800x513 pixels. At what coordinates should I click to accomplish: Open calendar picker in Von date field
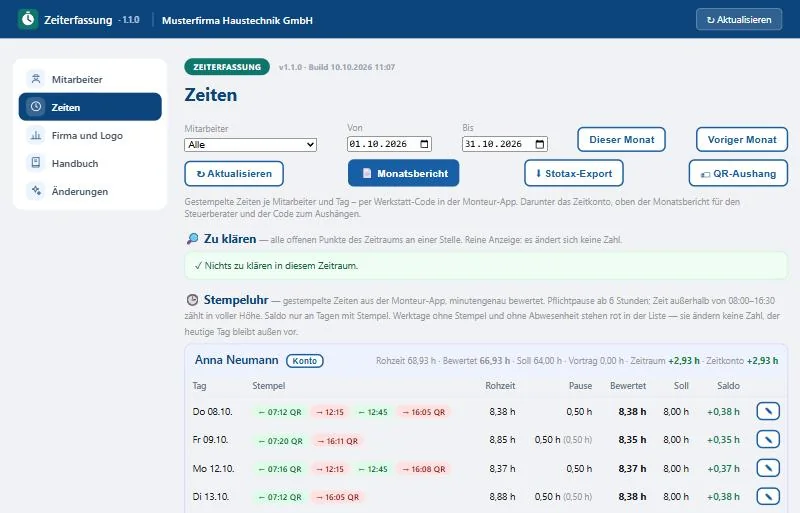pos(424,144)
